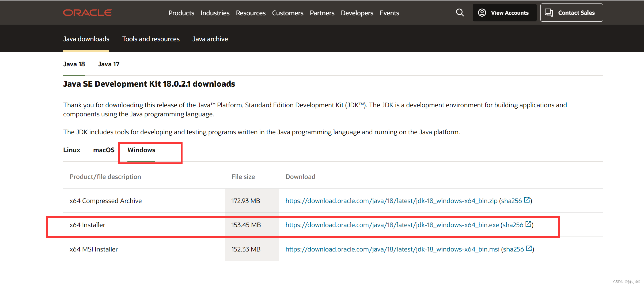This screenshot has height=286, width=644.
Task: Select the Java downloads tab
Action: click(86, 39)
